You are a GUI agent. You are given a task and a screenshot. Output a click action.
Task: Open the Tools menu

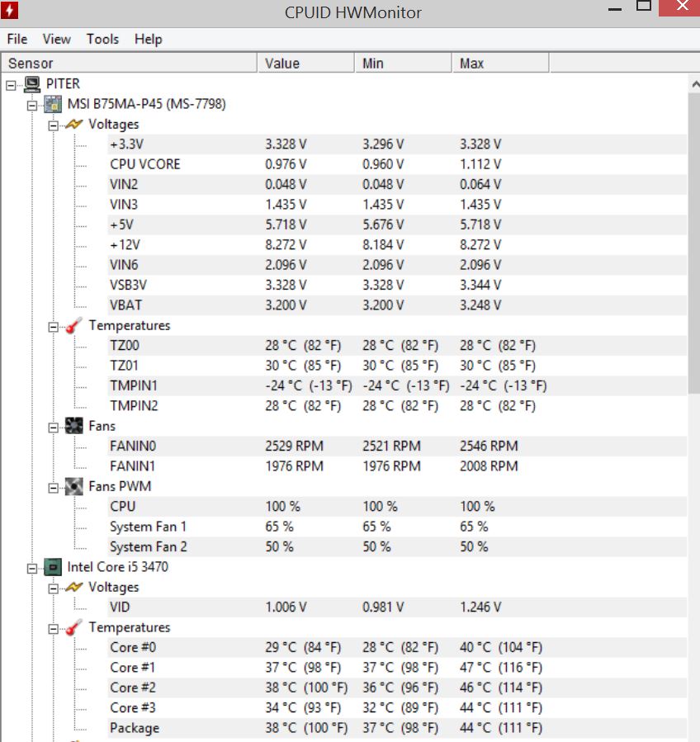[102, 39]
